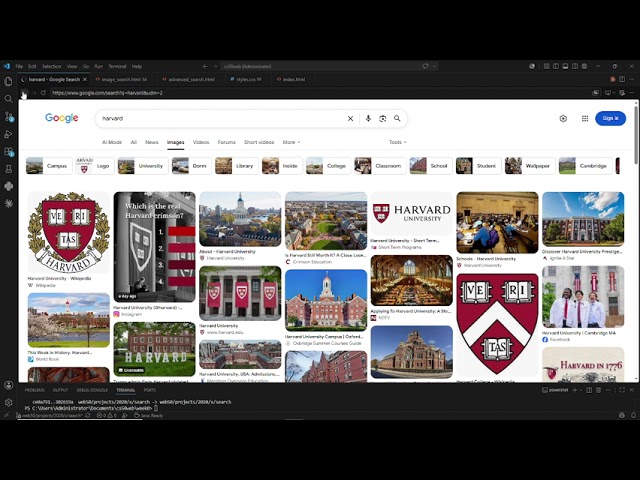
Task: Switch to advanced_search.html editor tab
Action: coord(189,80)
